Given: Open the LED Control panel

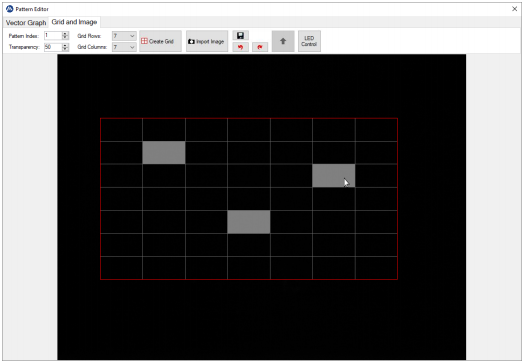Looking at the screenshot, I should 309,41.
